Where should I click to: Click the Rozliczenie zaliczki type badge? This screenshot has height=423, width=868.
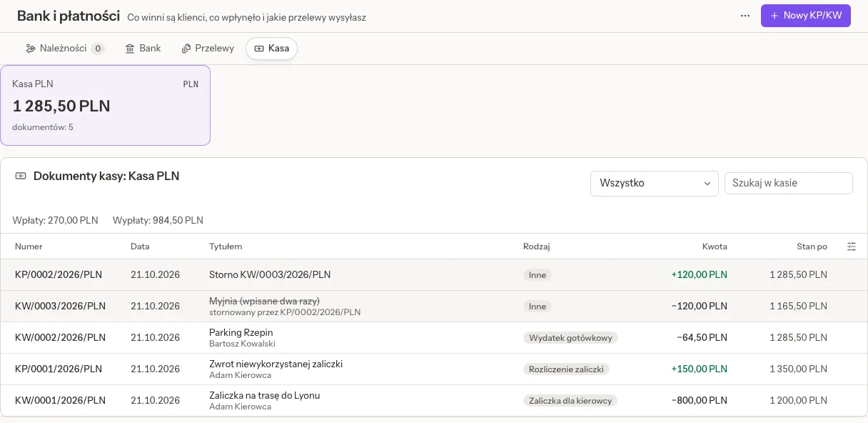pyautogui.click(x=567, y=369)
